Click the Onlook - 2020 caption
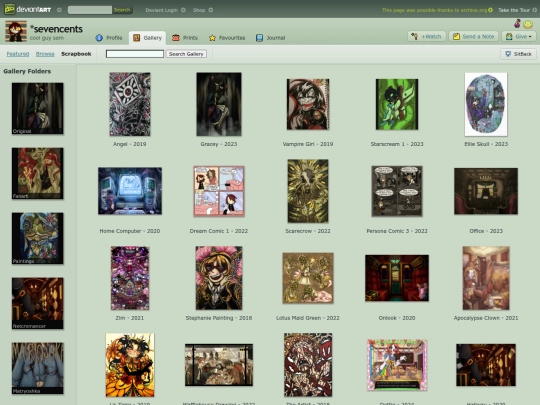540x405 pixels. click(397, 318)
